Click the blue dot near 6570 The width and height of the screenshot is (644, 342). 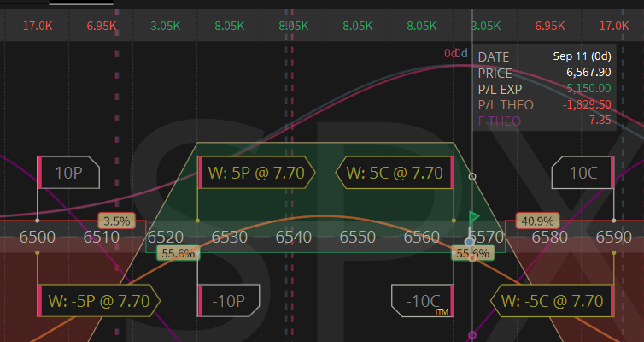pyautogui.click(x=469, y=242)
